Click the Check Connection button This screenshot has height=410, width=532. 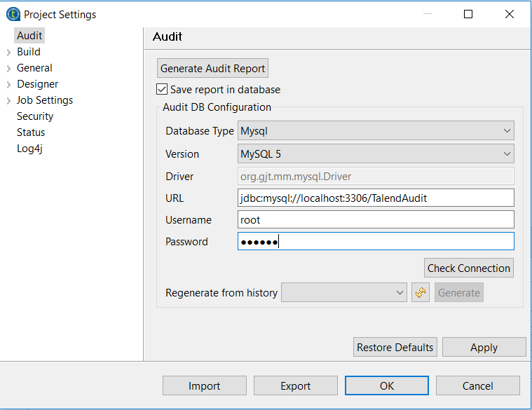[x=468, y=268]
